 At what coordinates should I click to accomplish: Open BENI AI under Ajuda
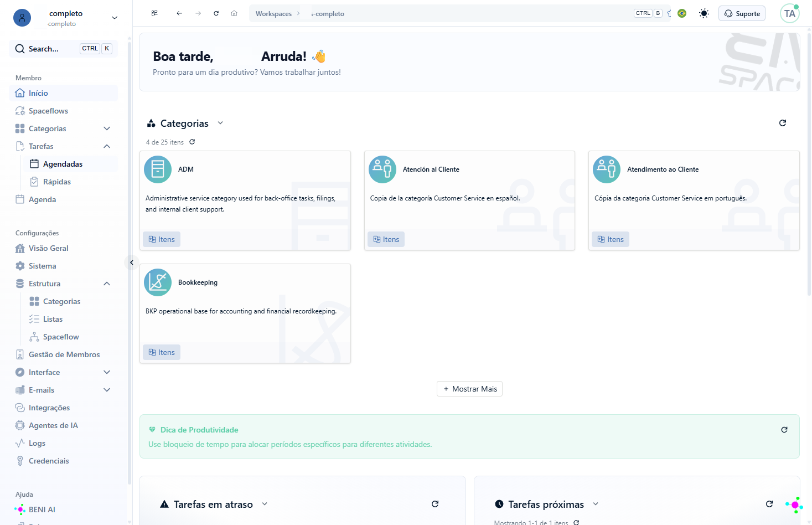(x=63, y=509)
